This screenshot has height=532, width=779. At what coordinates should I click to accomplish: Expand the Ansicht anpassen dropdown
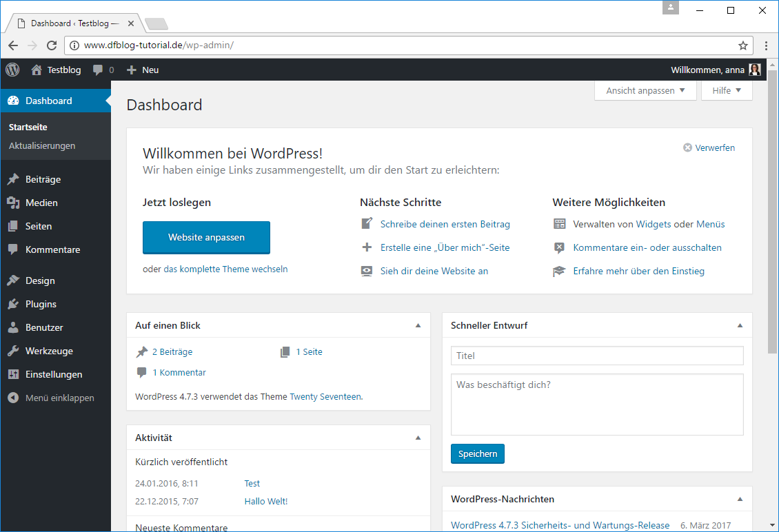tap(645, 90)
